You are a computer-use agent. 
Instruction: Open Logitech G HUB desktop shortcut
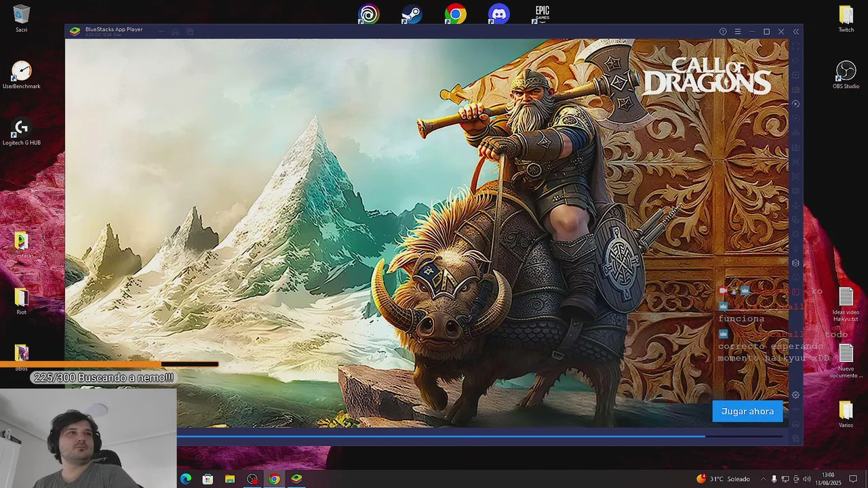22,131
